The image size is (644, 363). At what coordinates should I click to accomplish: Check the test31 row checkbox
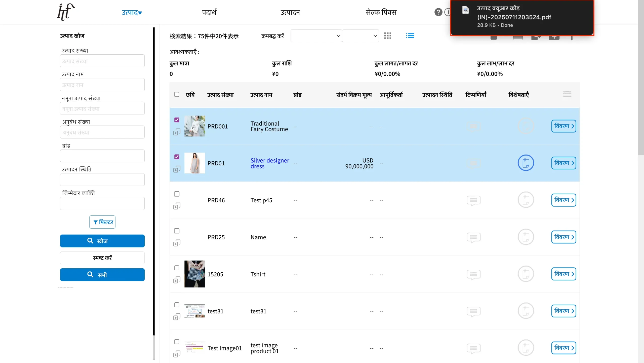[177, 305]
